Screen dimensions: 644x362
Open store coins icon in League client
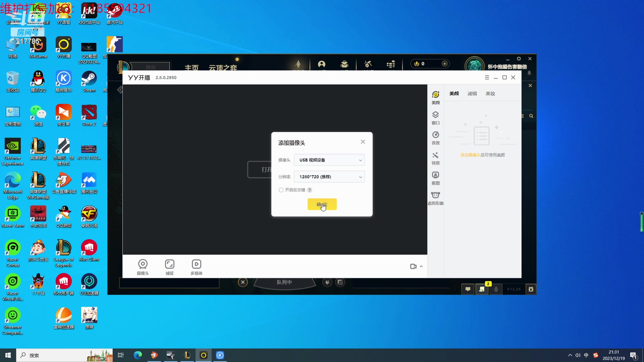[391, 64]
